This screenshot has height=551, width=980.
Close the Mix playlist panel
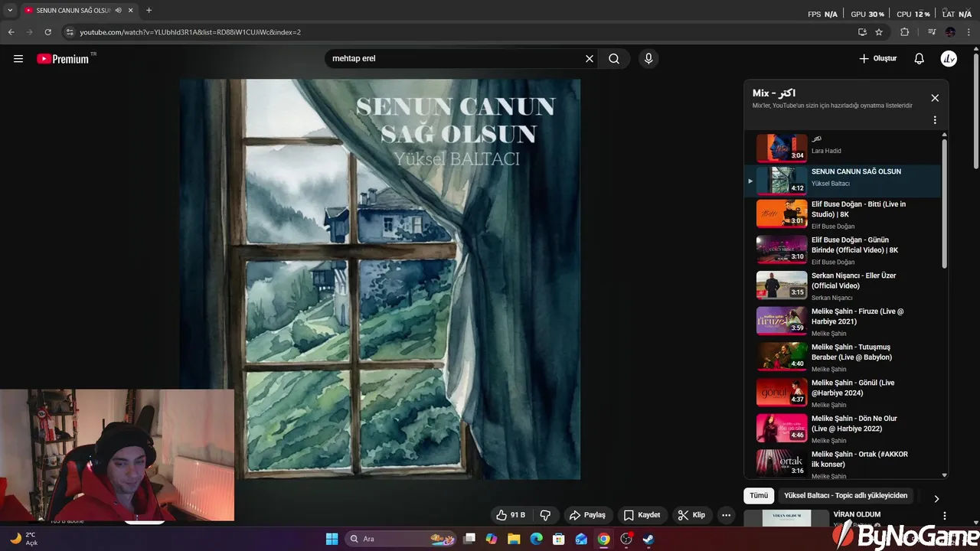pos(935,98)
